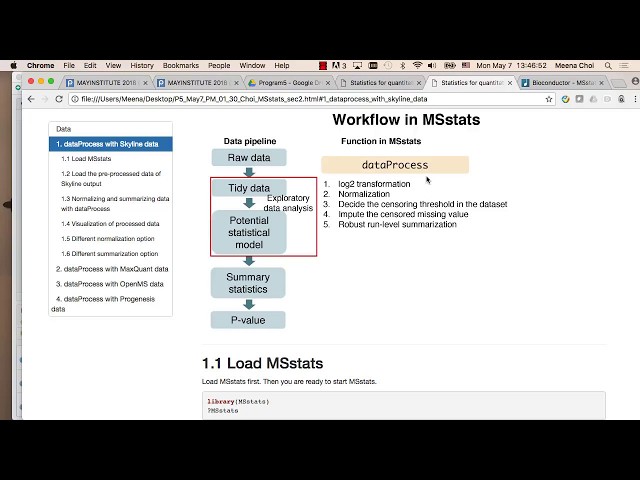
Task: Click the red recording icon in menu bar
Action: pos(323,65)
